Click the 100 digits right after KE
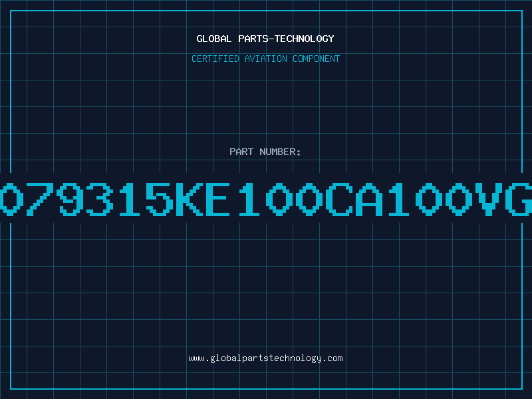The width and height of the screenshot is (532, 399). [x=281, y=199]
